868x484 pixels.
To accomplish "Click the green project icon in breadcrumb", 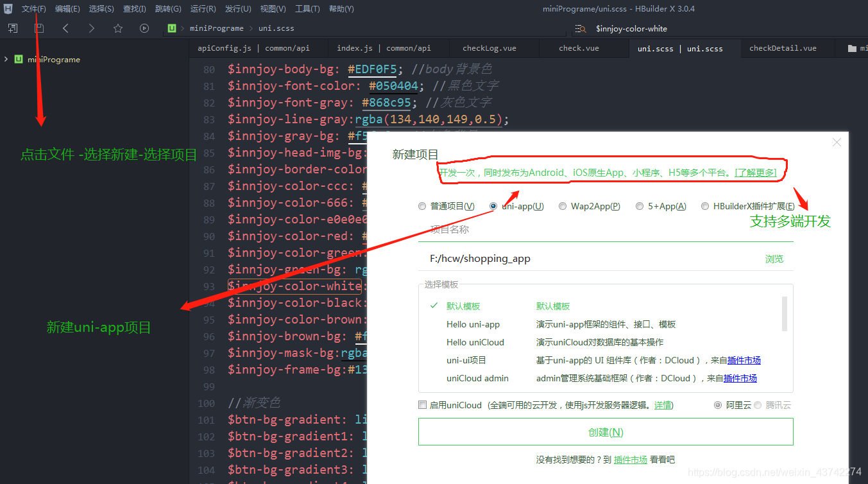I will point(172,28).
